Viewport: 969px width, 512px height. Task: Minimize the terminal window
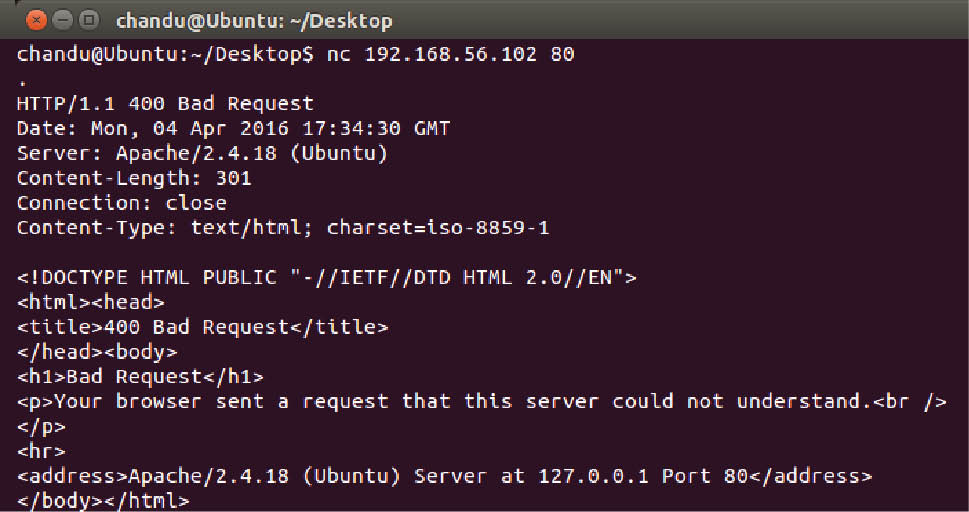62,19
